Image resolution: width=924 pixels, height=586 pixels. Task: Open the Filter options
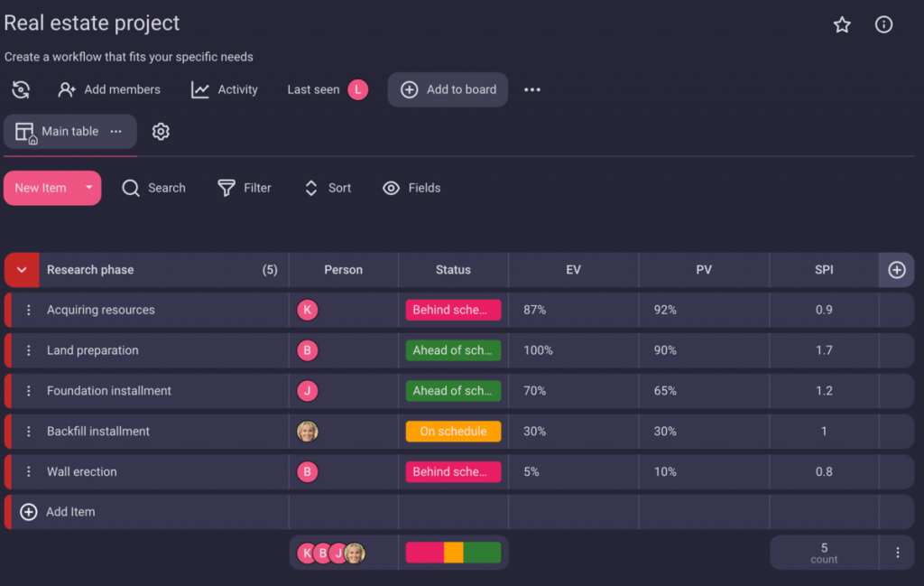(x=245, y=188)
